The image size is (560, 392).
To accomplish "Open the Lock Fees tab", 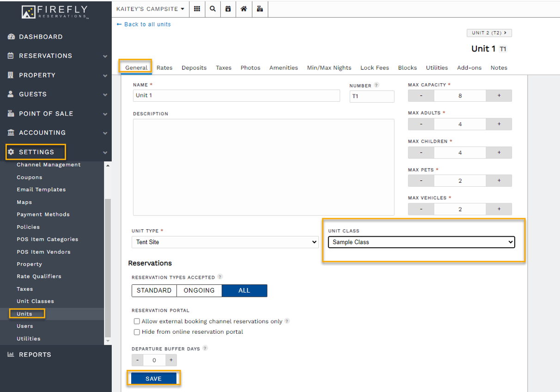I will click(x=375, y=67).
